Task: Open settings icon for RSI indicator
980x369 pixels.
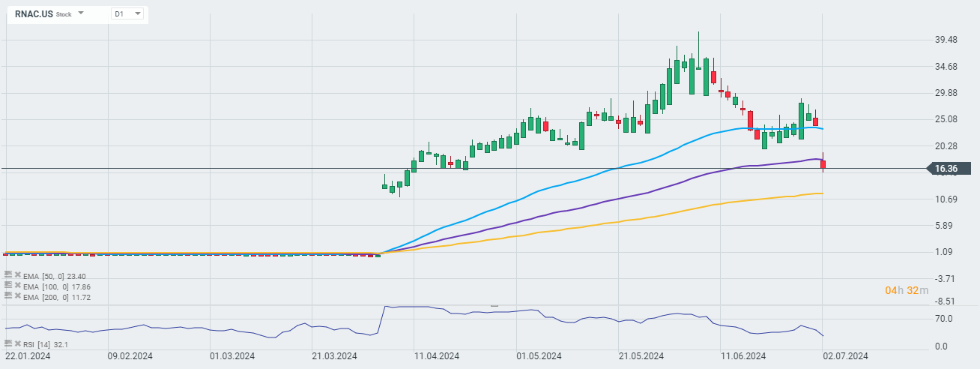Action: pos(8,343)
